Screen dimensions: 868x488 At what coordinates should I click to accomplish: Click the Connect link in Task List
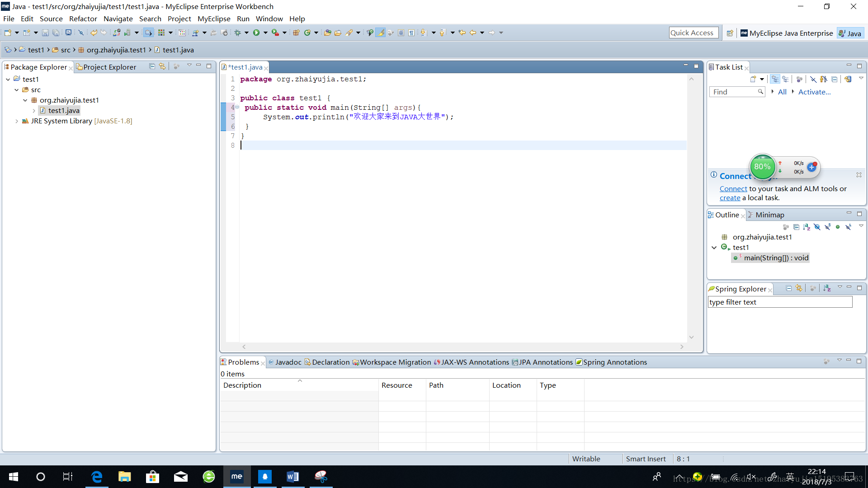733,188
